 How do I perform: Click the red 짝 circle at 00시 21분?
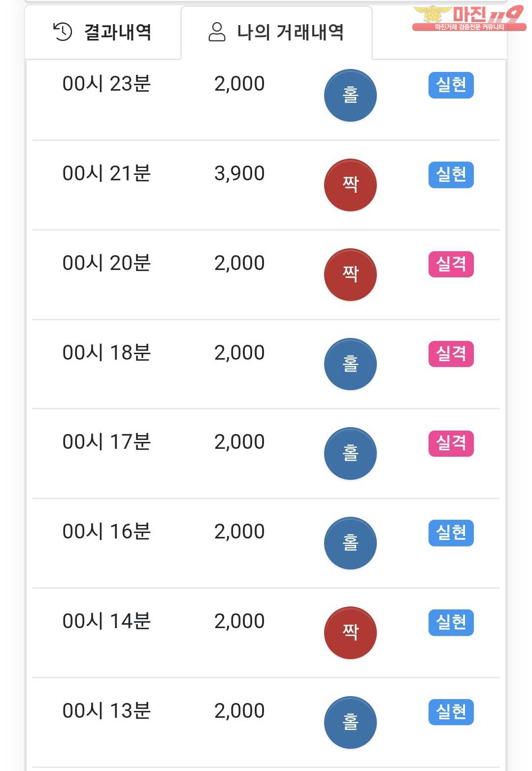coord(350,185)
